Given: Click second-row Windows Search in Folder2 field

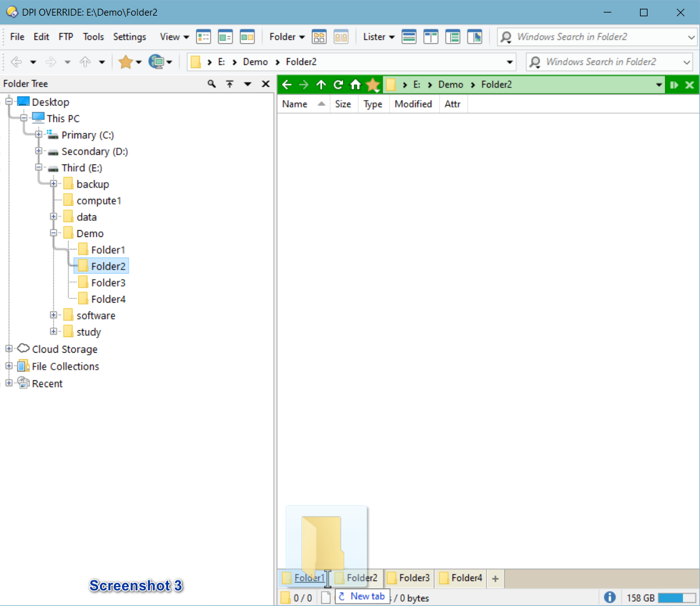Looking at the screenshot, I should pyautogui.click(x=609, y=62).
